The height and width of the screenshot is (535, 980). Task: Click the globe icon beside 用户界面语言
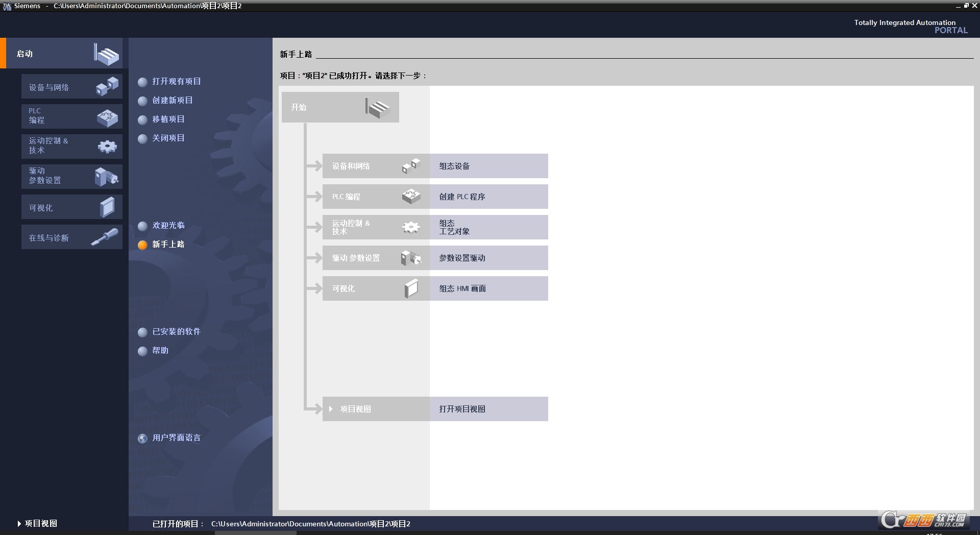142,438
